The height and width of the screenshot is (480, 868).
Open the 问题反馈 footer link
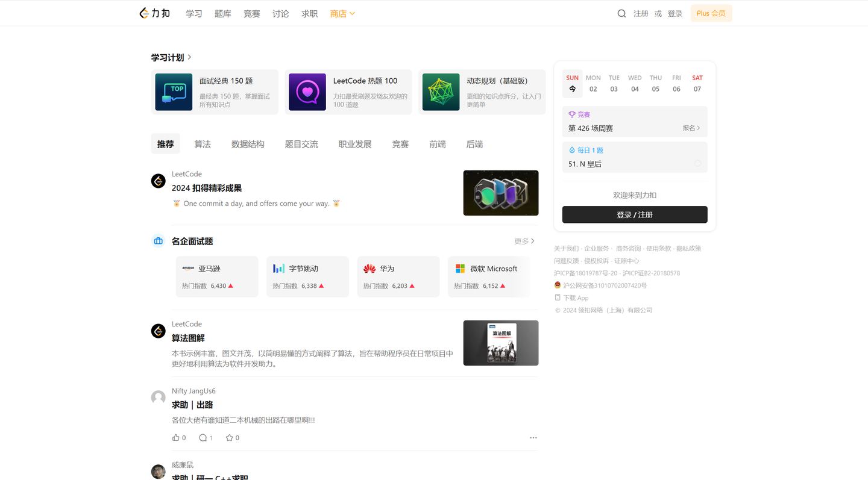click(566, 261)
